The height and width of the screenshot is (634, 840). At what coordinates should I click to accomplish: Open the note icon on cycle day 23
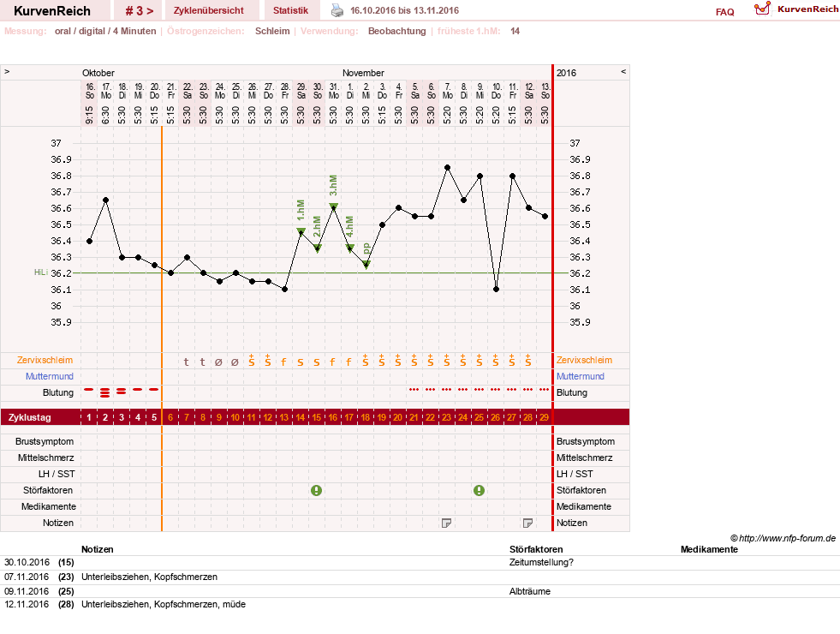click(x=446, y=523)
